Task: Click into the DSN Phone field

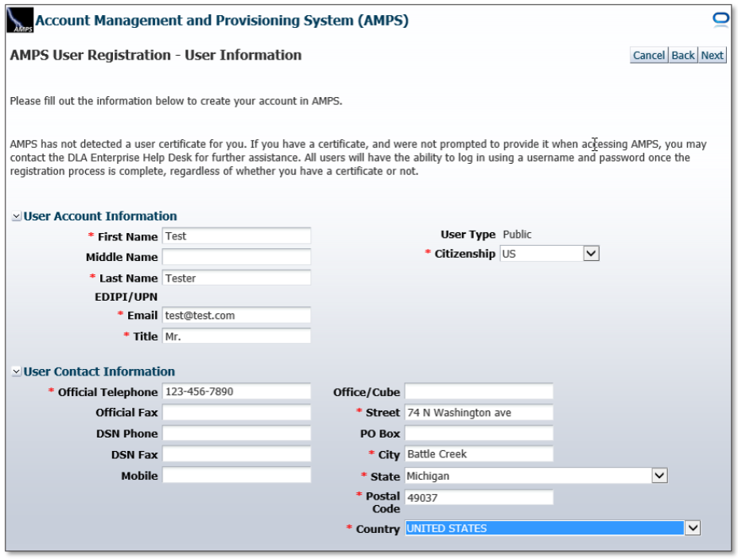Action: tap(236, 433)
